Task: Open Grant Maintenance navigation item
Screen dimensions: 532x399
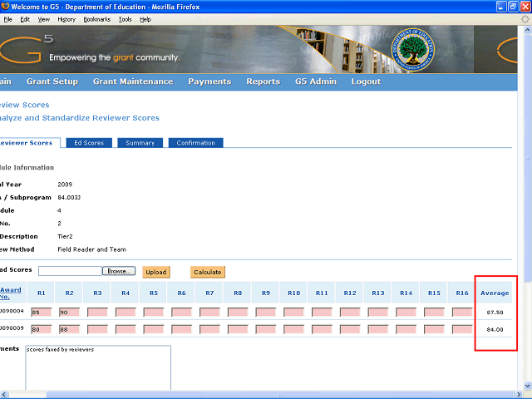Action: [x=133, y=81]
